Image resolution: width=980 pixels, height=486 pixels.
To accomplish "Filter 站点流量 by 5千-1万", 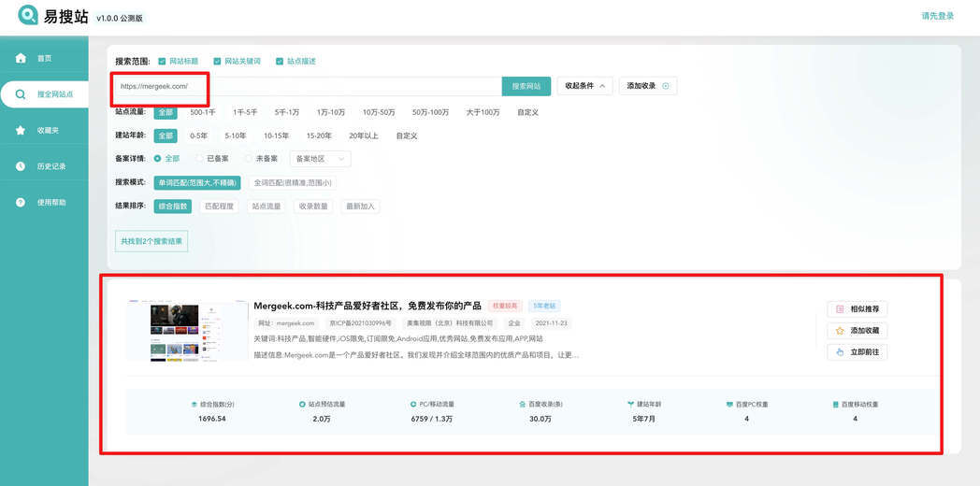I will [x=287, y=112].
